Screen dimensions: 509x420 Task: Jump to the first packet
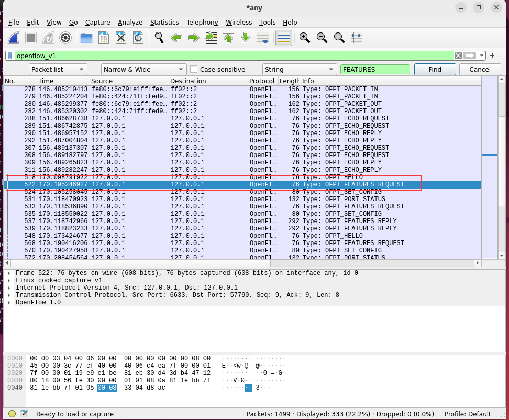228,38
